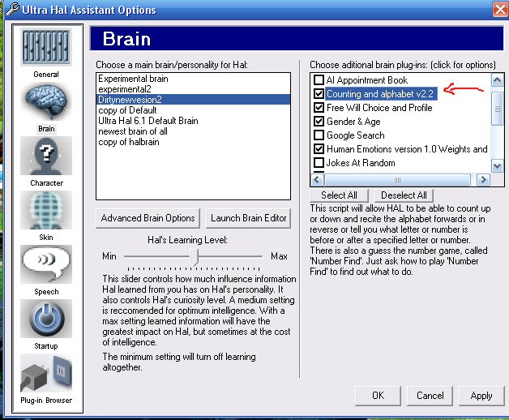Select copy of Default brain

click(x=193, y=110)
